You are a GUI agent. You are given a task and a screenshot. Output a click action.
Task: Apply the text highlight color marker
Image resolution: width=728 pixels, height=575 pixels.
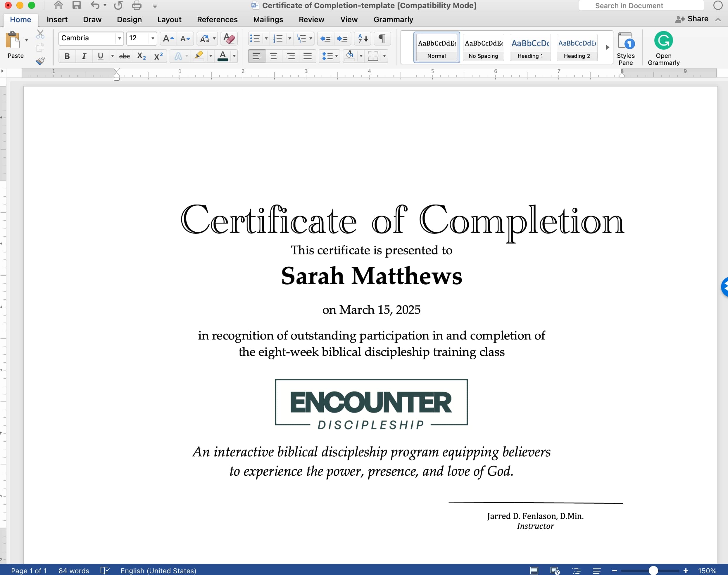click(x=199, y=56)
